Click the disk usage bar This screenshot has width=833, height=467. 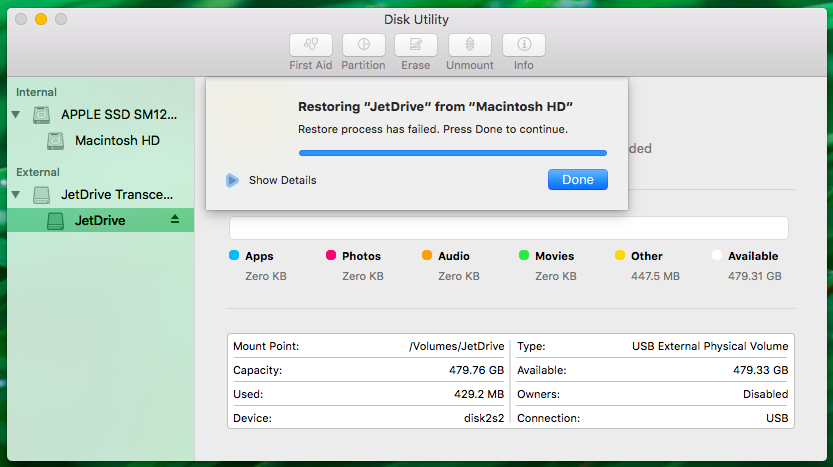pyautogui.click(x=509, y=228)
